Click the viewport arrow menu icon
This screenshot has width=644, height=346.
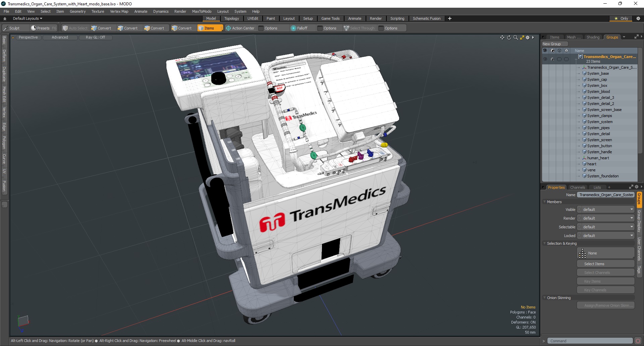(533, 38)
